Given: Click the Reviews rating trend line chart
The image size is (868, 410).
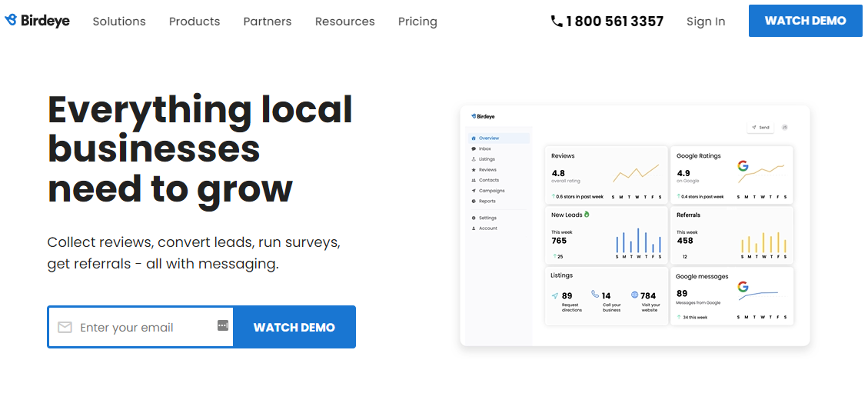Looking at the screenshot, I should pos(636,173).
